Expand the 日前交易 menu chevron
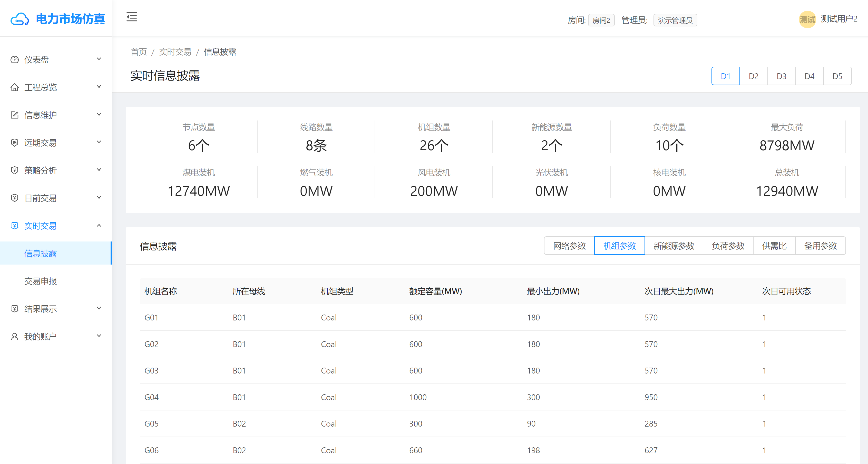Viewport: 868px width, 464px height. [x=99, y=197]
